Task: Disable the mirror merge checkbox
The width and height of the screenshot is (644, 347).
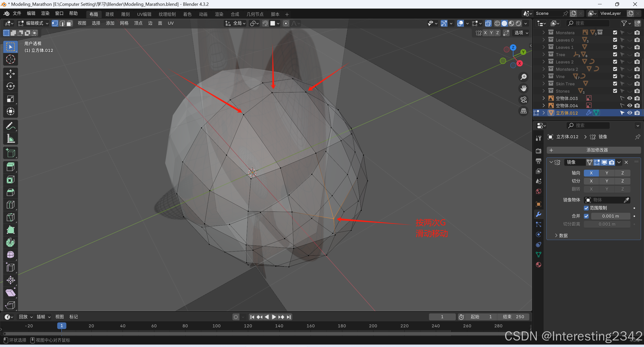Action: click(586, 216)
